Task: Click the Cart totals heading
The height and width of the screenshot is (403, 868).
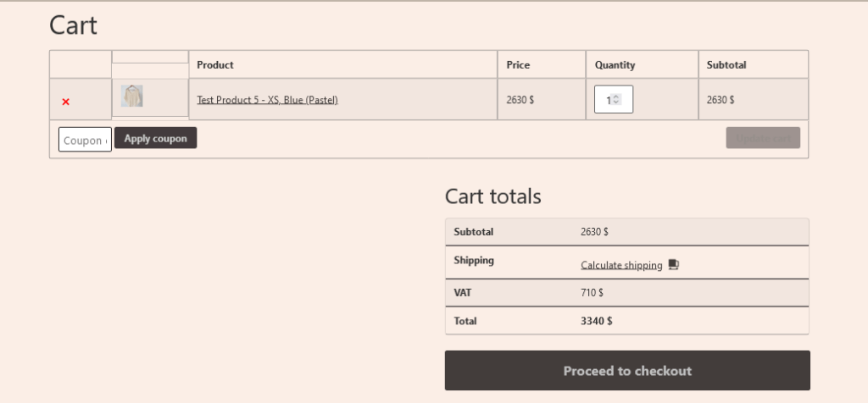Action: coord(492,196)
